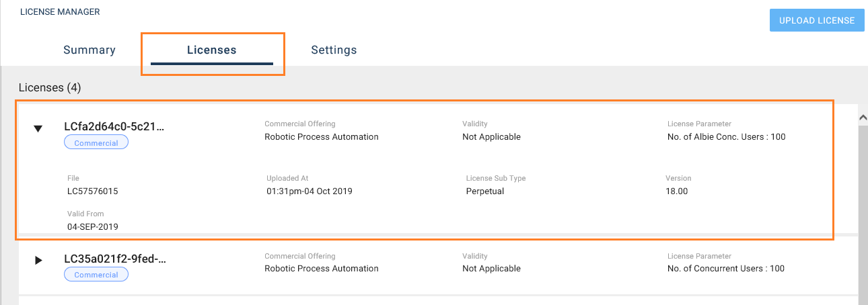Click the Valid From date 04-SEP-2019
868x305 pixels.
(x=93, y=227)
